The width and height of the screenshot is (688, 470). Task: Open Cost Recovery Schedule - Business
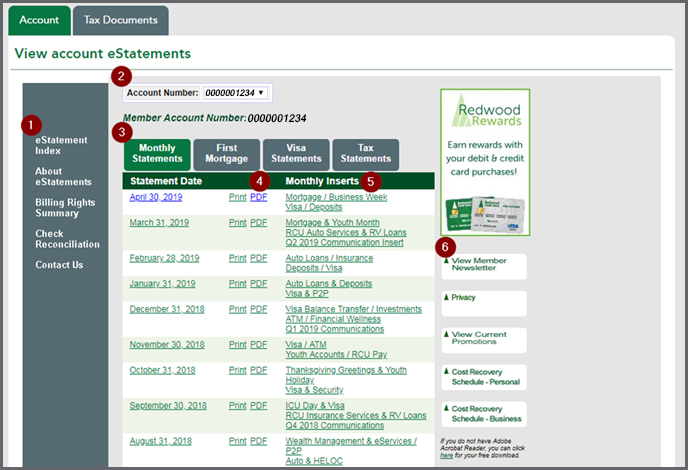pos(484,414)
